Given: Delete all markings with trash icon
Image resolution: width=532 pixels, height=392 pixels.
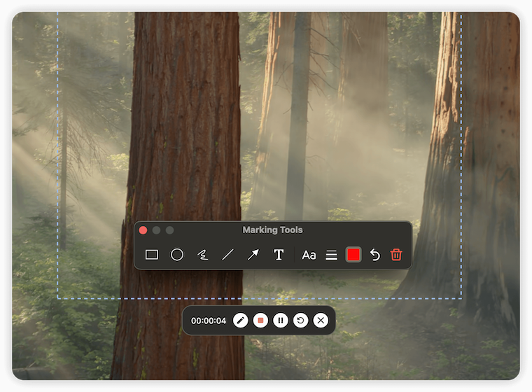Looking at the screenshot, I should click(x=396, y=255).
